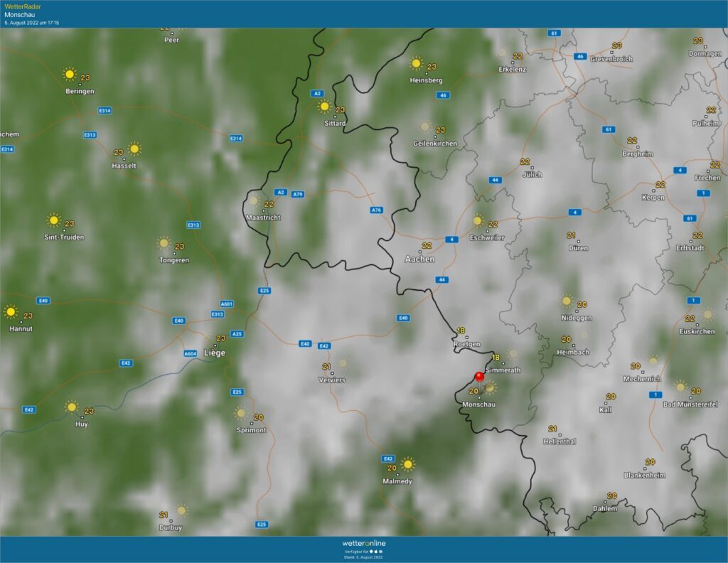Select the sun icon above Beringen
This screenshot has width=728, height=563.
(x=70, y=74)
